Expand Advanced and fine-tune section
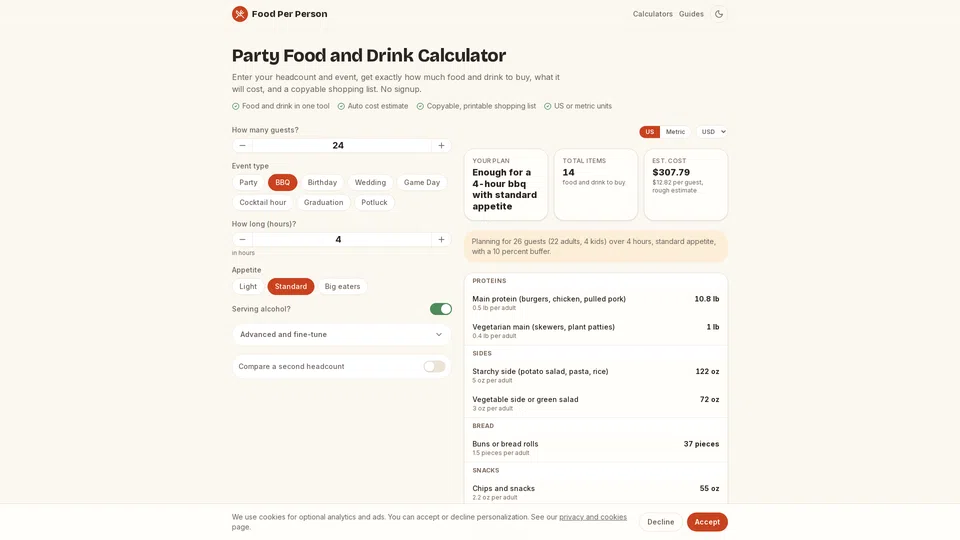This screenshot has width=960, height=540. click(x=342, y=334)
